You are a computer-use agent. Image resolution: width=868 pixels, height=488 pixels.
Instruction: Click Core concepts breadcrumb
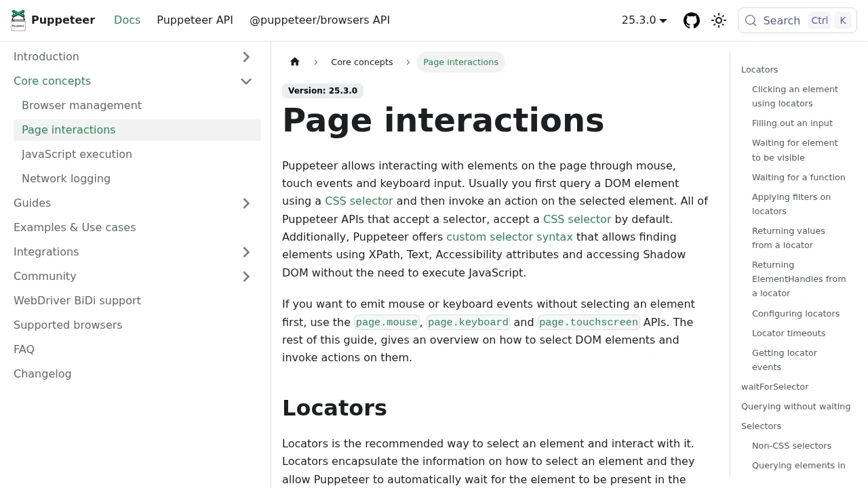coord(362,62)
